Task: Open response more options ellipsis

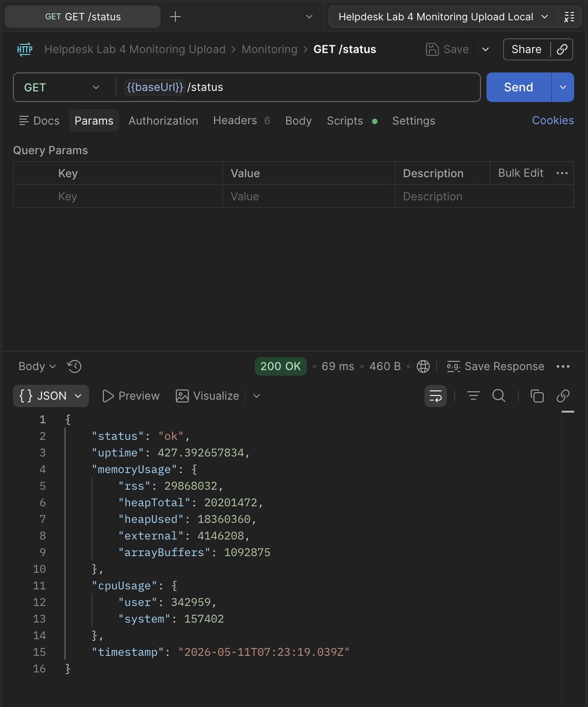Action: [x=563, y=366]
